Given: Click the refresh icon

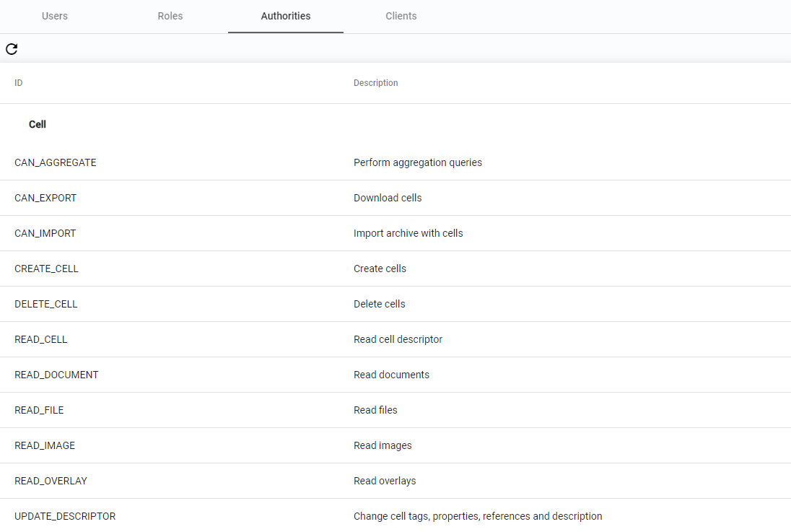Looking at the screenshot, I should pos(12,49).
